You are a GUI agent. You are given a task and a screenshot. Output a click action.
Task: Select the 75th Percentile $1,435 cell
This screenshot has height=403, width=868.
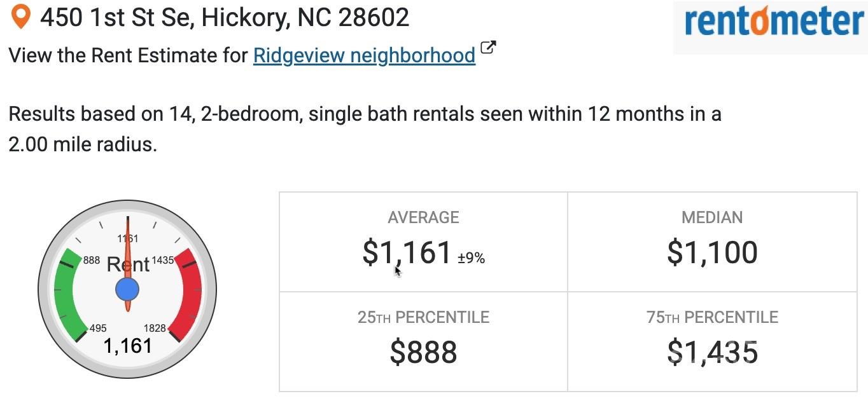712,341
